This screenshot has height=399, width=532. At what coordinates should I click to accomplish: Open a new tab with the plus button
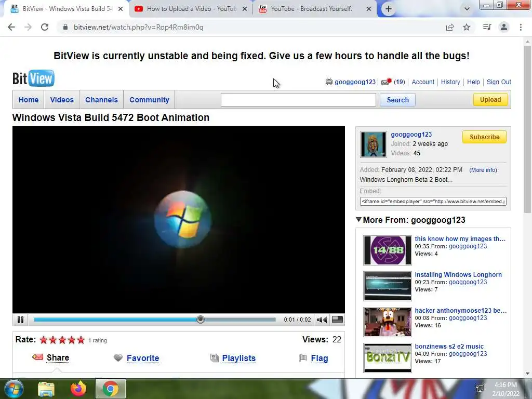coord(389,9)
